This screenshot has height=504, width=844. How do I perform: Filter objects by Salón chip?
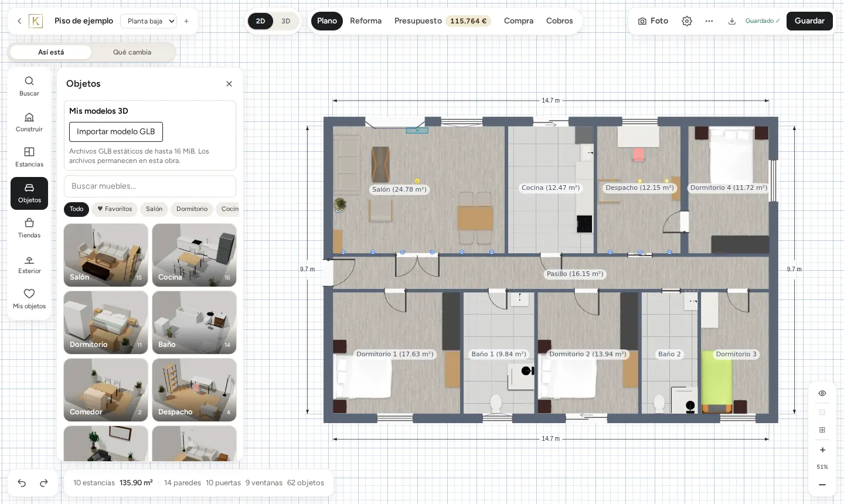(x=154, y=209)
